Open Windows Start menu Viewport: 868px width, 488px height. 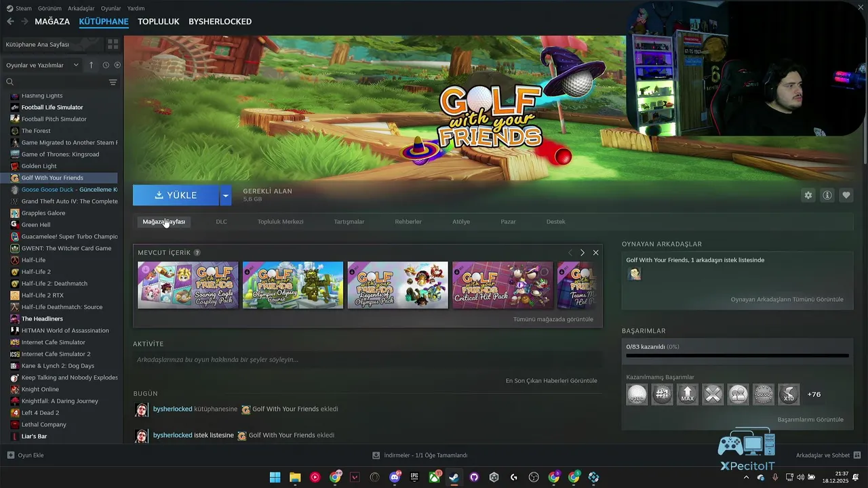pyautogui.click(x=275, y=477)
